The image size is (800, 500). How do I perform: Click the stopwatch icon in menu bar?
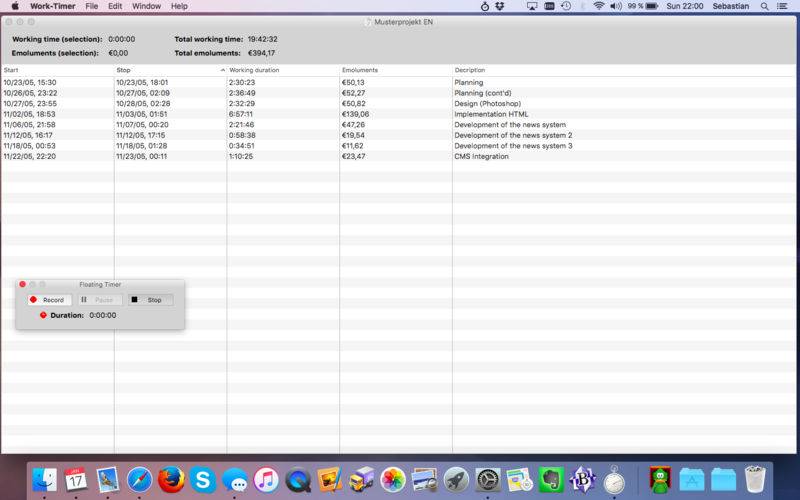tap(485, 6)
